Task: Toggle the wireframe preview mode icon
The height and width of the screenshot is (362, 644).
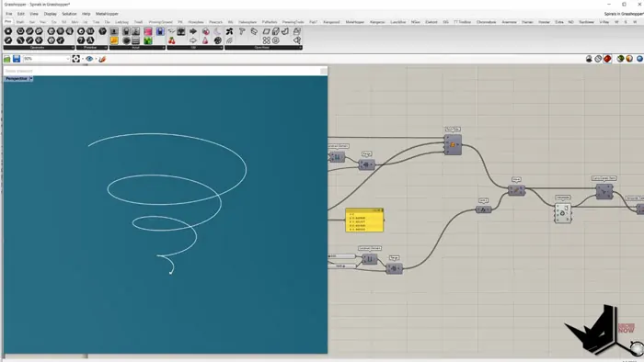Action: 598,59
